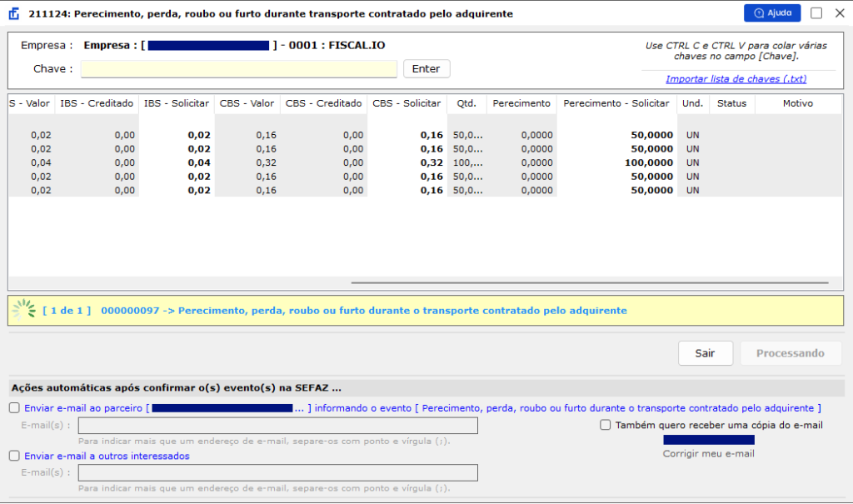Enable Enviar e-mail a outros interessados checkbox
853x504 pixels.
(14, 456)
